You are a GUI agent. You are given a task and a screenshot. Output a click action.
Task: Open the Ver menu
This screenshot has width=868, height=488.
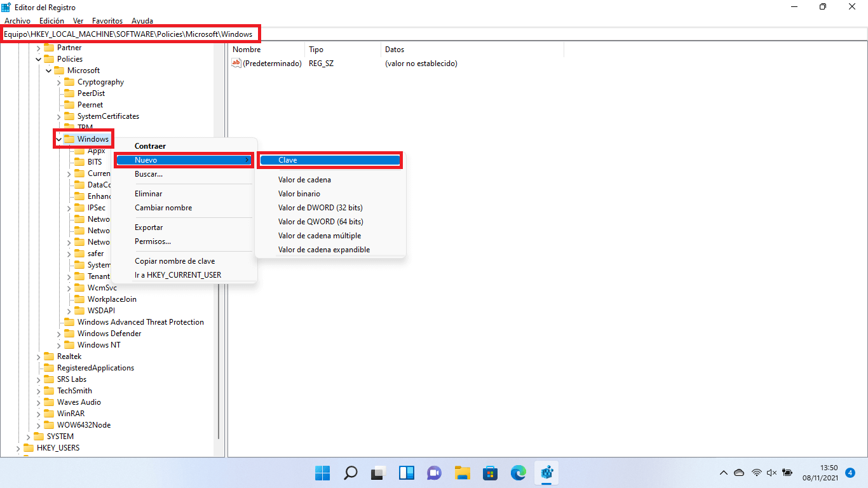pos(78,21)
